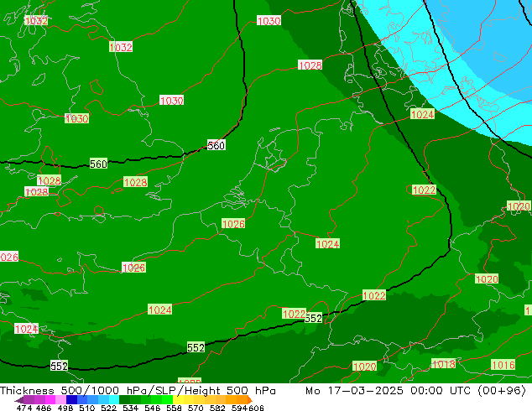532x411 pixels.
Task: Click the 486 legend value
Action: click(44, 408)
